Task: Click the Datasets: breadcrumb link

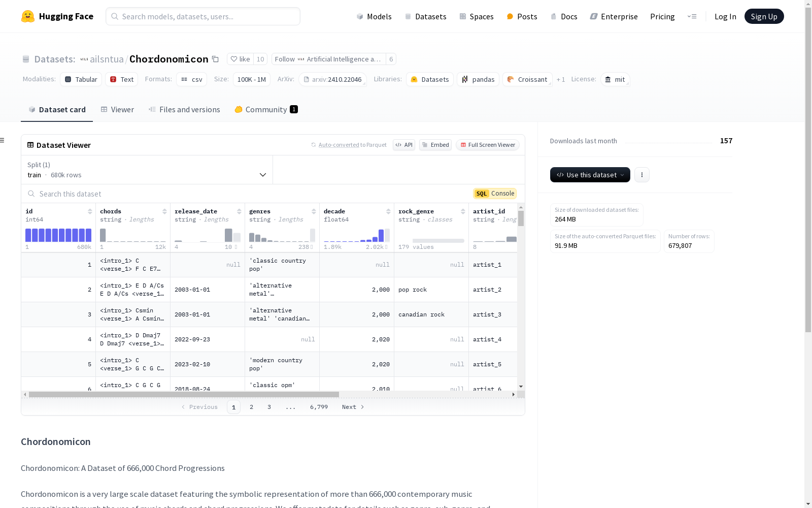Action: [54, 59]
